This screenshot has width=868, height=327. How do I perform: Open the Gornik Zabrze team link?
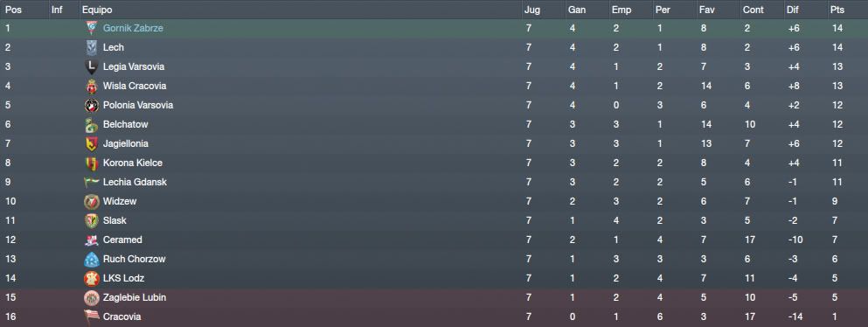[x=133, y=28]
